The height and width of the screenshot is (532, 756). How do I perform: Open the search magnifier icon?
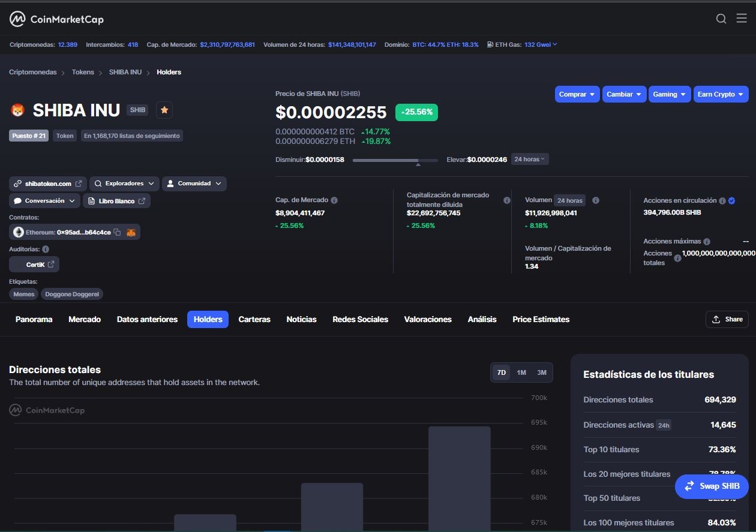click(721, 19)
